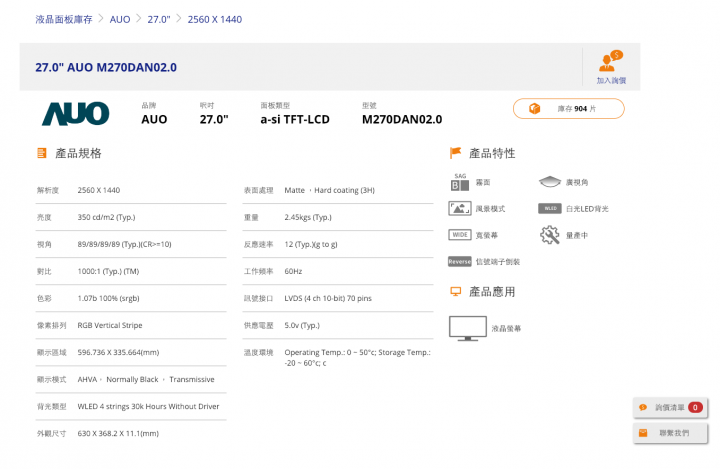The height and width of the screenshot is (469, 720).
Task: Click the WLED 白光LED背光 icon
Action: [x=550, y=209]
